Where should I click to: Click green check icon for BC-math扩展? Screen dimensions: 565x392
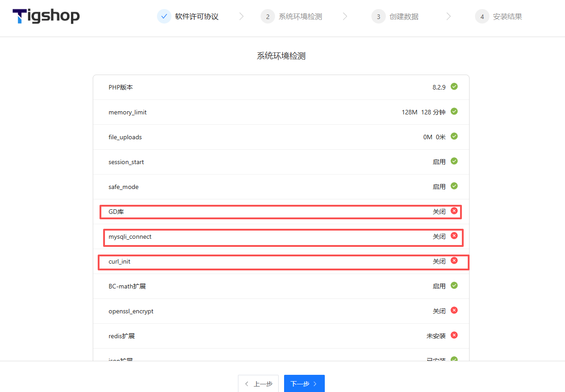(x=454, y=285)
